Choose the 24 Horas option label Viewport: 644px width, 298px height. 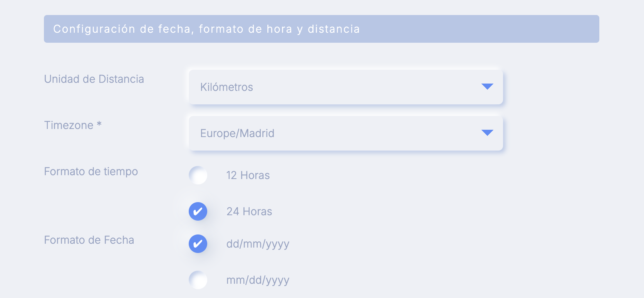point(249,211)
